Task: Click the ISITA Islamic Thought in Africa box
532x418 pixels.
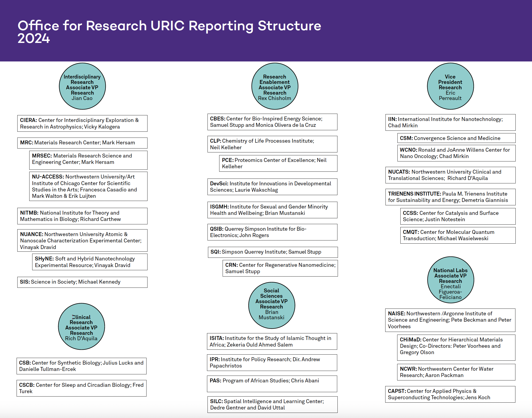Action: click(x=272, y=341)
